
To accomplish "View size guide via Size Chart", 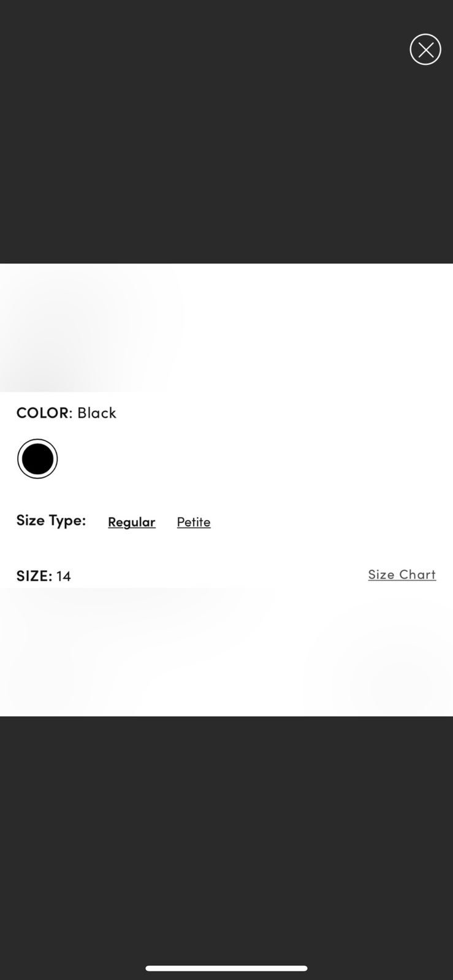I will 402,575.
